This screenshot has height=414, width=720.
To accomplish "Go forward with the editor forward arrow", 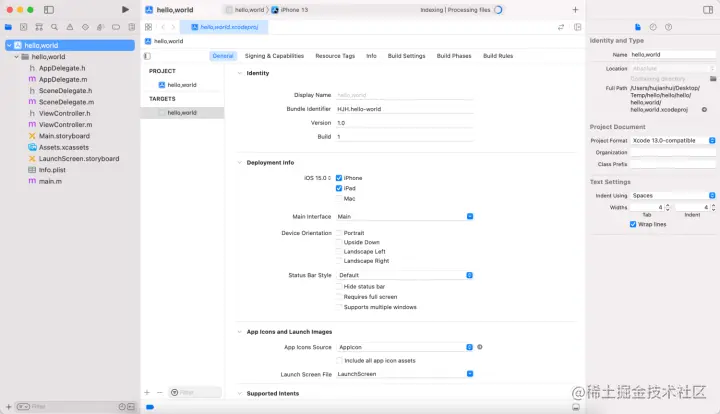I will point(173,27).
